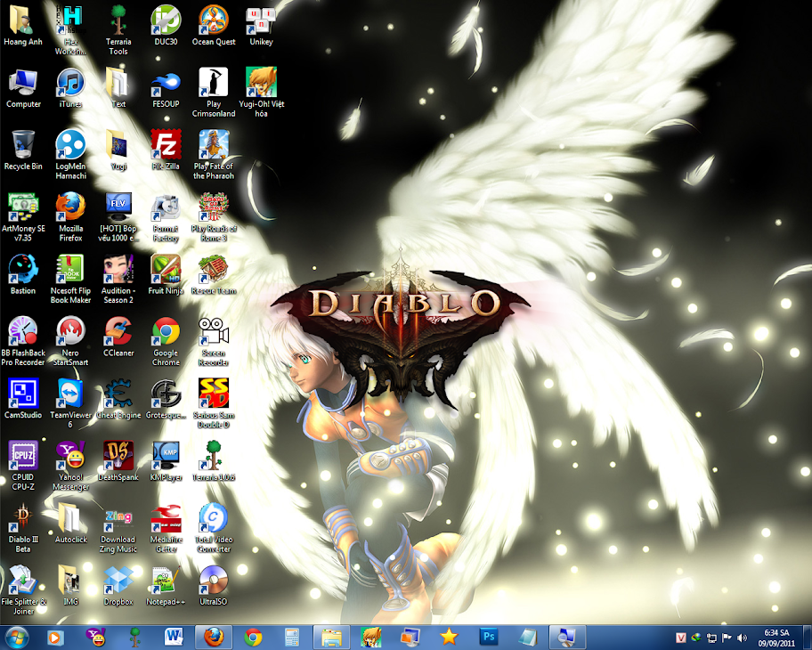Open the IMG folder

coord(70,585)
